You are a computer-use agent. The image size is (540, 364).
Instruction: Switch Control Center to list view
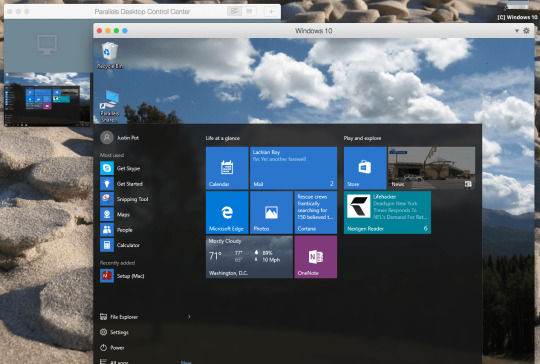tap(249, 11)
